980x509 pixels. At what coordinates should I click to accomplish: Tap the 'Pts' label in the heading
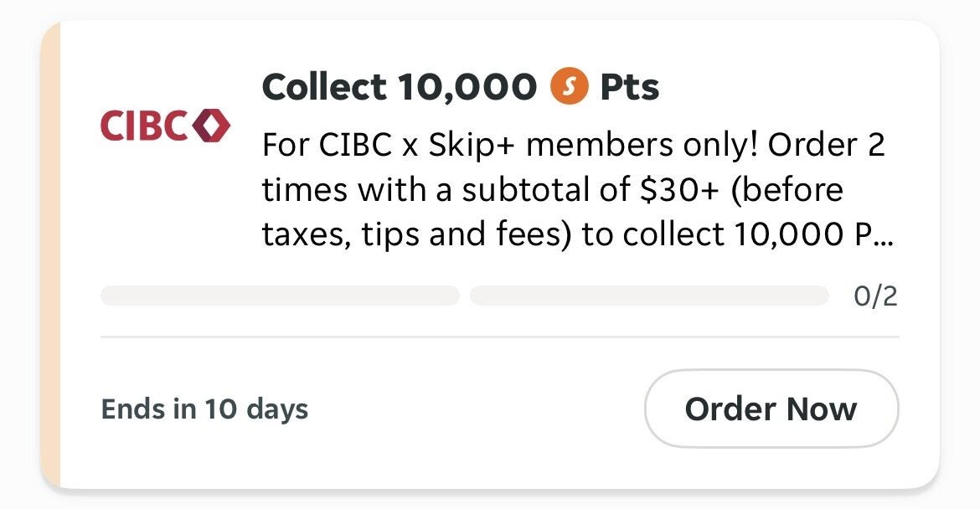[x=630, y=87]
